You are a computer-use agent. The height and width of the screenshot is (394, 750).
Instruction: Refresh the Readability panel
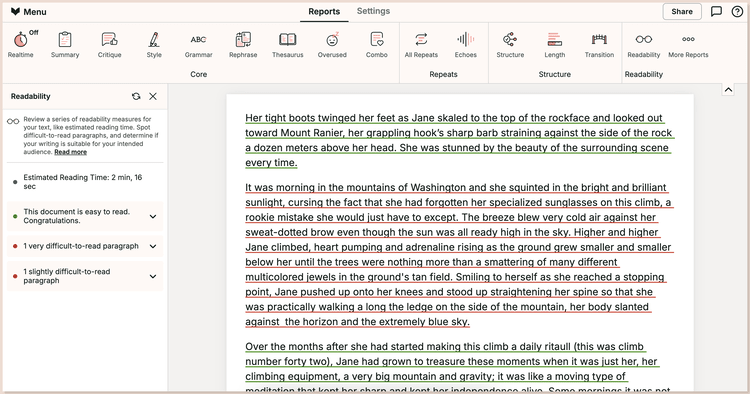click(136, 96)
